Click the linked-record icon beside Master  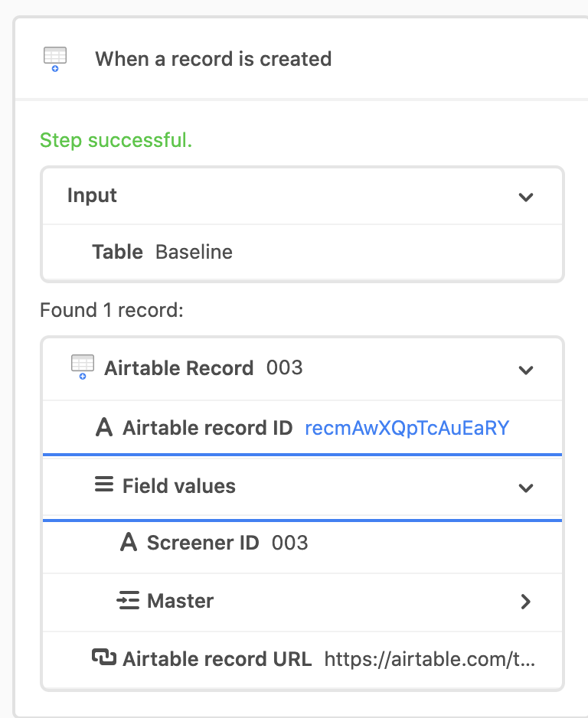pos(128,600)
